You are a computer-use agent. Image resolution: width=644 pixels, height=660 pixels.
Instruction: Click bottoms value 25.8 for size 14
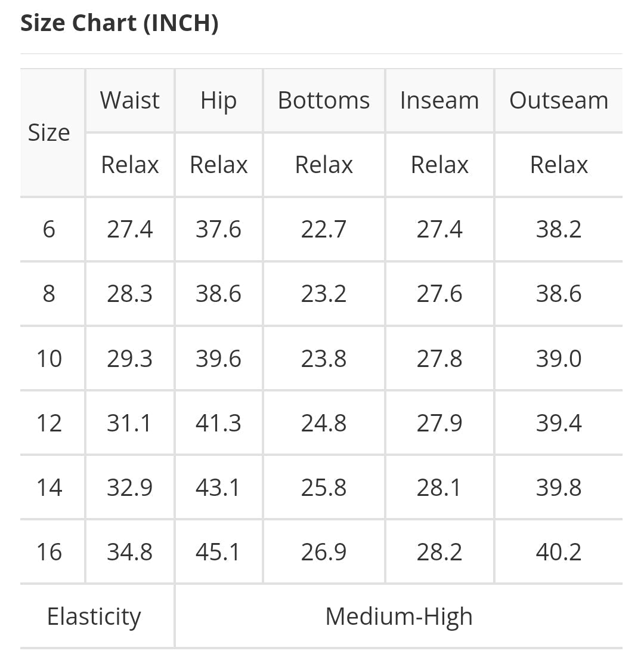[324, 488]
